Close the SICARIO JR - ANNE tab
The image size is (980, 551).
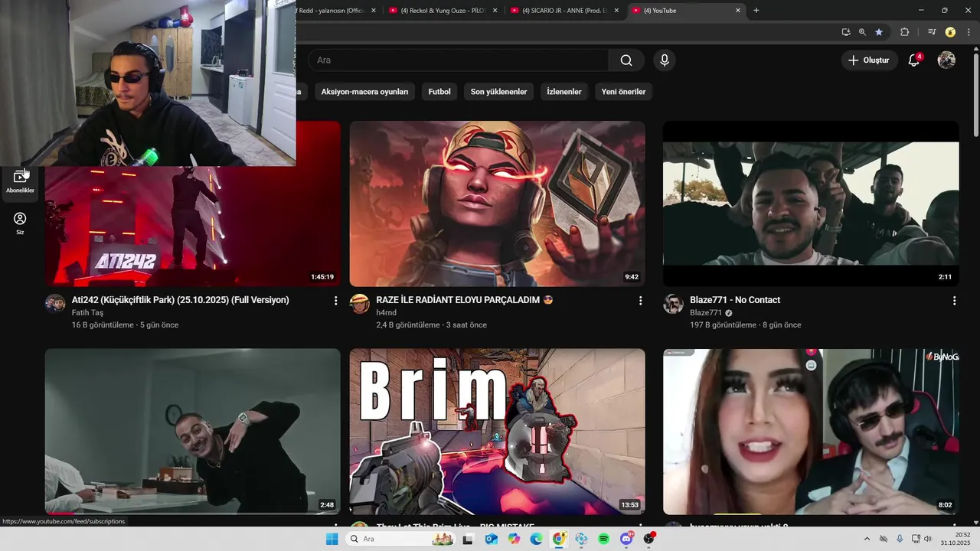tap(616, 11)
